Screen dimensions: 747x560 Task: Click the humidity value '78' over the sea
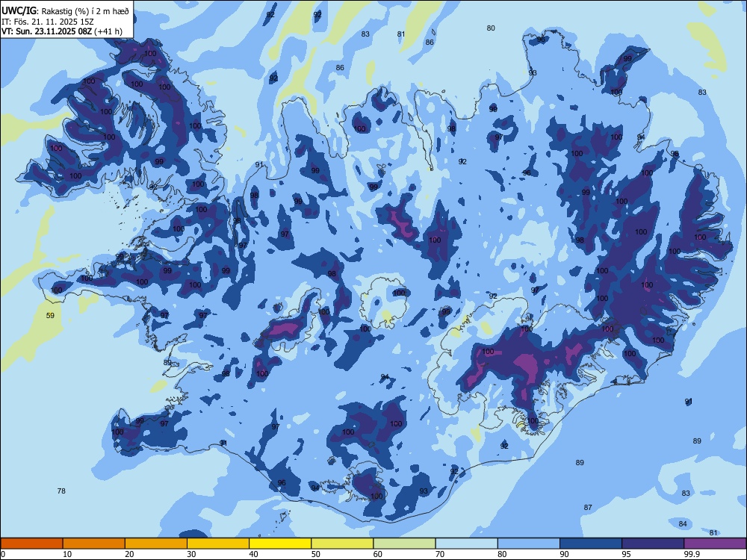[61, 491]
